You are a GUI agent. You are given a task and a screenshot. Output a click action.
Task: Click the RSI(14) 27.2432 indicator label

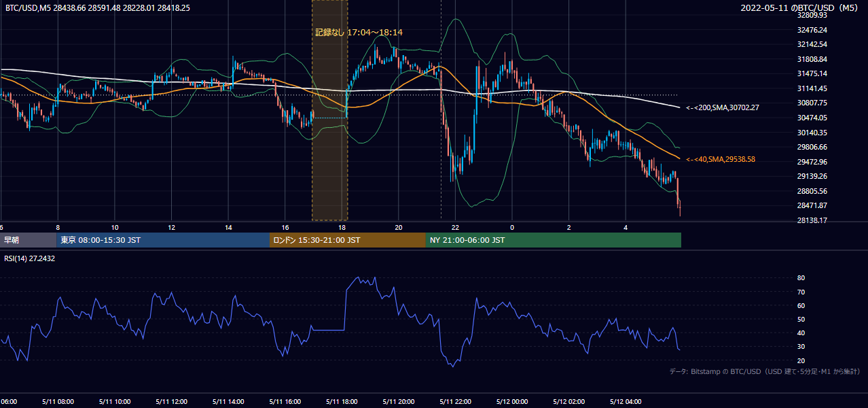(29, 258)
